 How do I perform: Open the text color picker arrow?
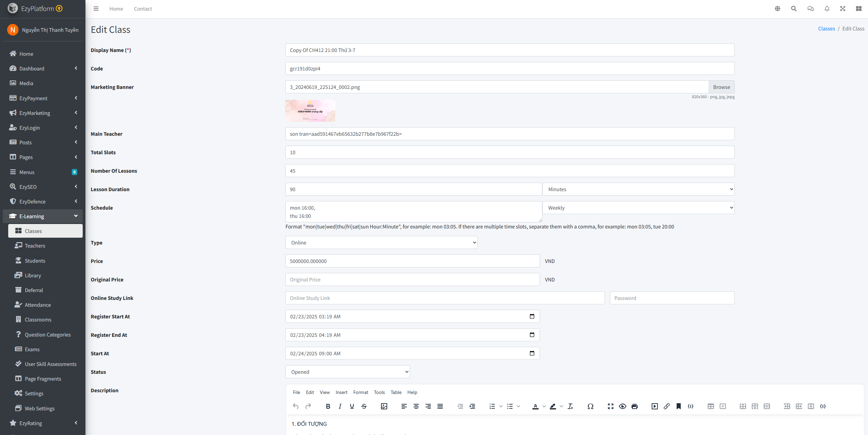point(544,406)
